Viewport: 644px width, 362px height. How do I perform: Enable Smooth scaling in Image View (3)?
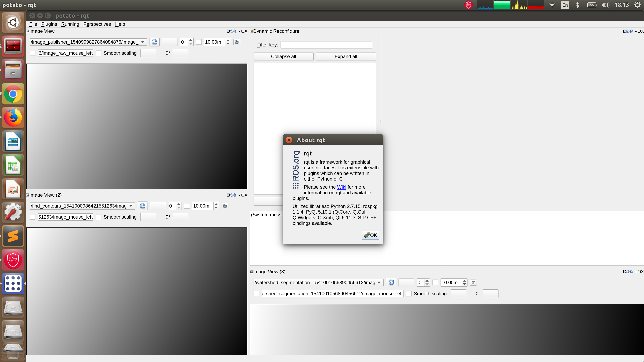409,294
